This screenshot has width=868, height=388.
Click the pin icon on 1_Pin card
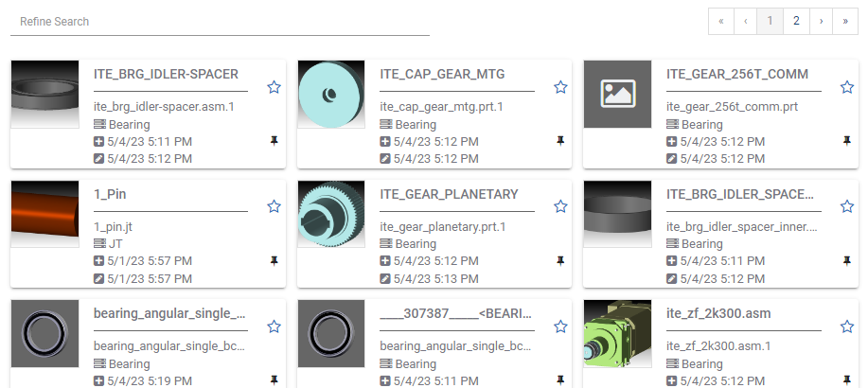pyautogui.click(x=275, y=260)
